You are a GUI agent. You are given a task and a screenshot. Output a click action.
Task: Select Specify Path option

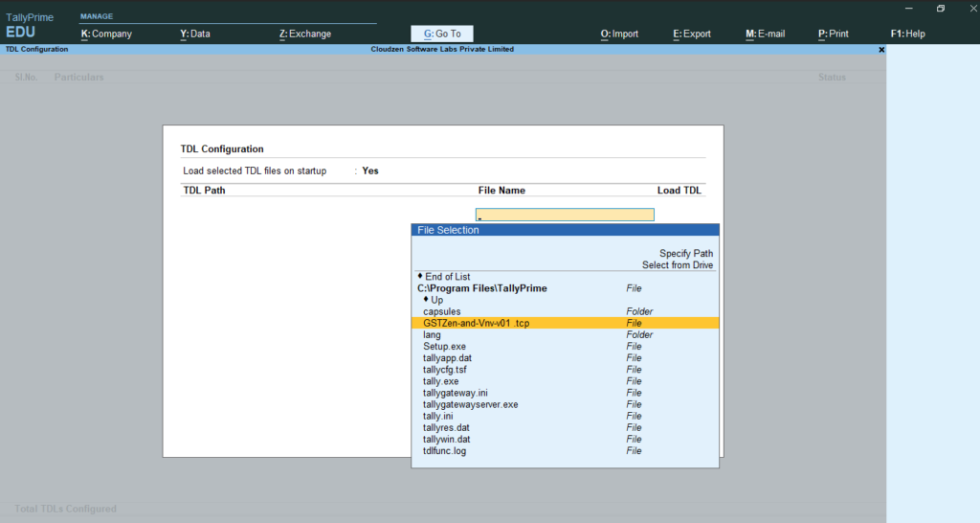[x=685, y=254]
